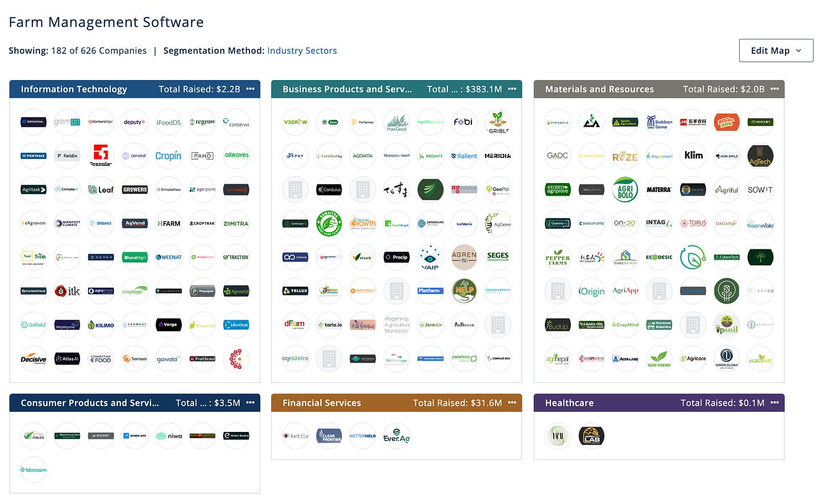Viewport: 833px width, 504px height.
Task: Open the Cordulus company logo
Action: coord(329,189)
